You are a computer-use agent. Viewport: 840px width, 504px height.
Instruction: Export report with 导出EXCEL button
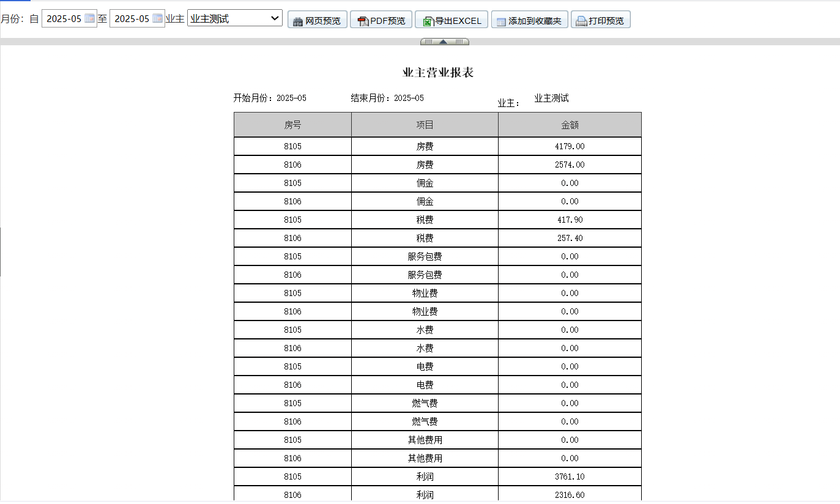pos(452,20)
